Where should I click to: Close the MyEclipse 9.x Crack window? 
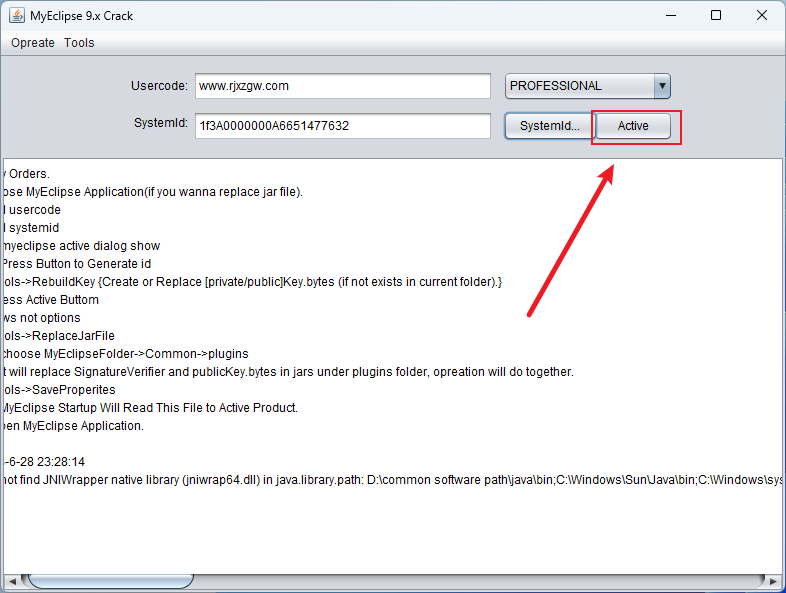pos(762,16)
